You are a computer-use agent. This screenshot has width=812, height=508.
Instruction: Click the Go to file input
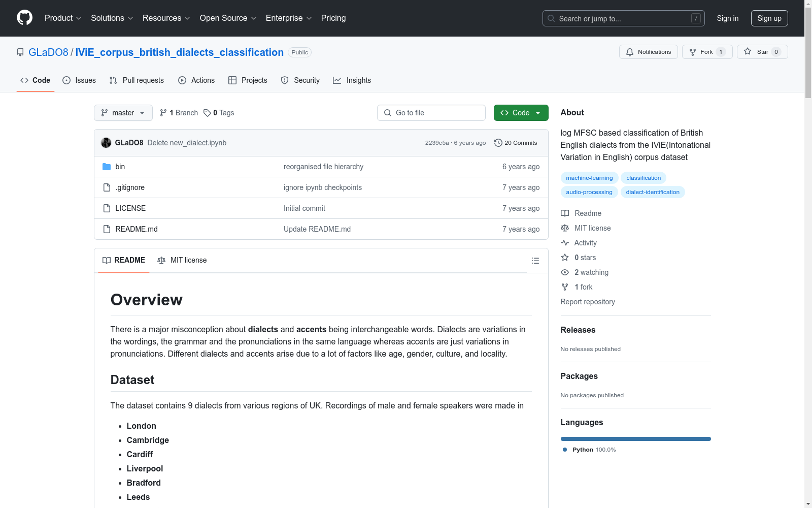(x=431, y=113)
